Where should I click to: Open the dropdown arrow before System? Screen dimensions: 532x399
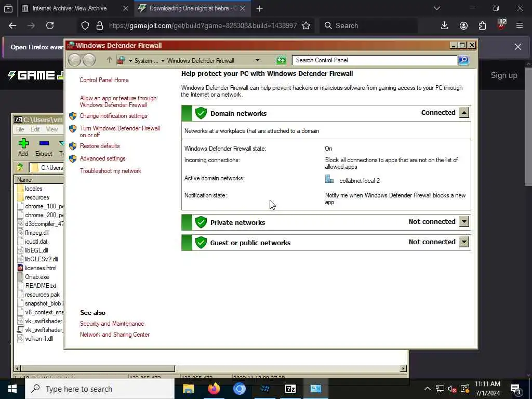[130, 61]
